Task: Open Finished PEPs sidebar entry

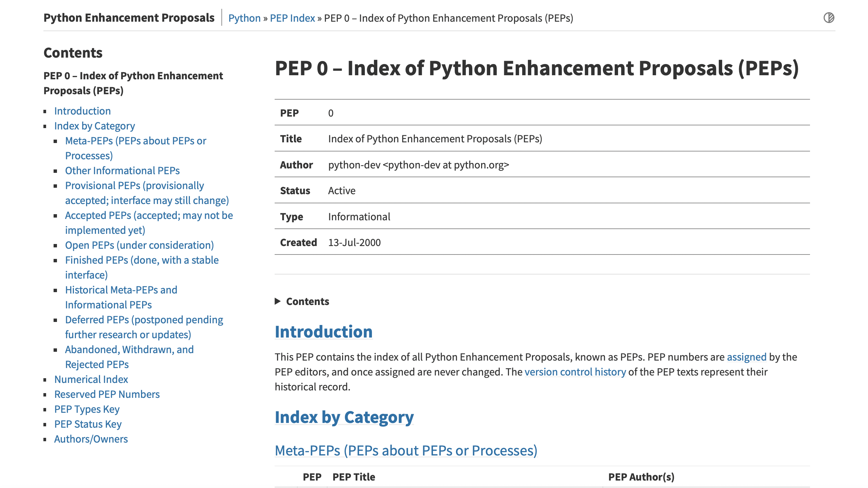Action: 142,267
